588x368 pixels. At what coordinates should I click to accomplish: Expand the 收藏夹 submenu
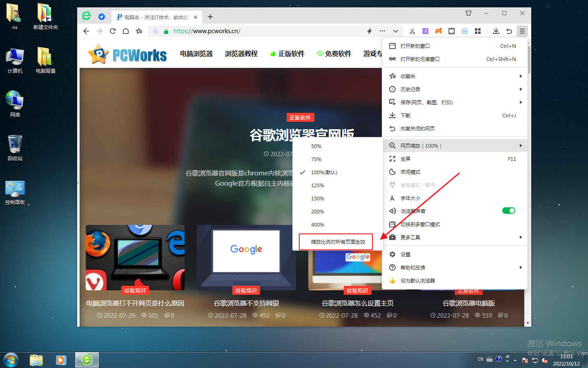(455, 76)
